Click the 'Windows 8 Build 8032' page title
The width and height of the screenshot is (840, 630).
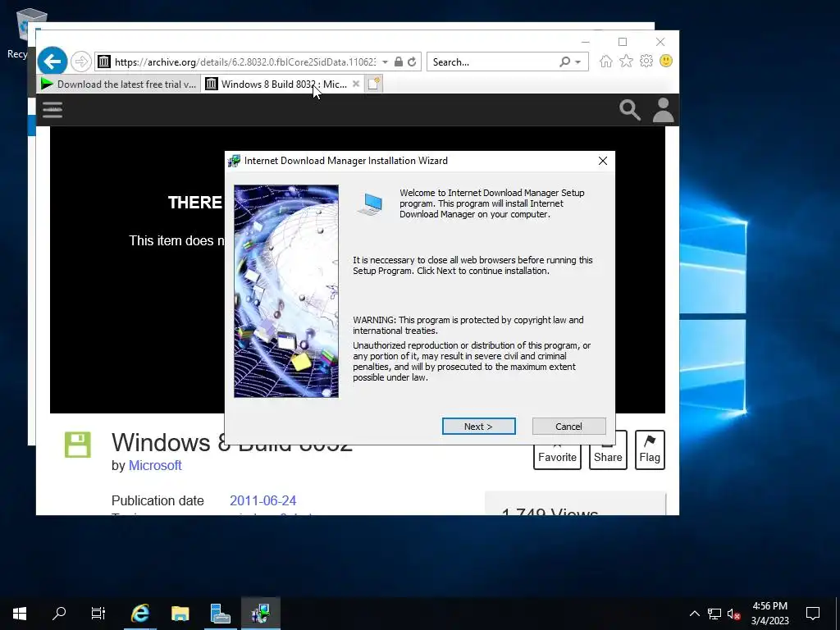[232, 444]
